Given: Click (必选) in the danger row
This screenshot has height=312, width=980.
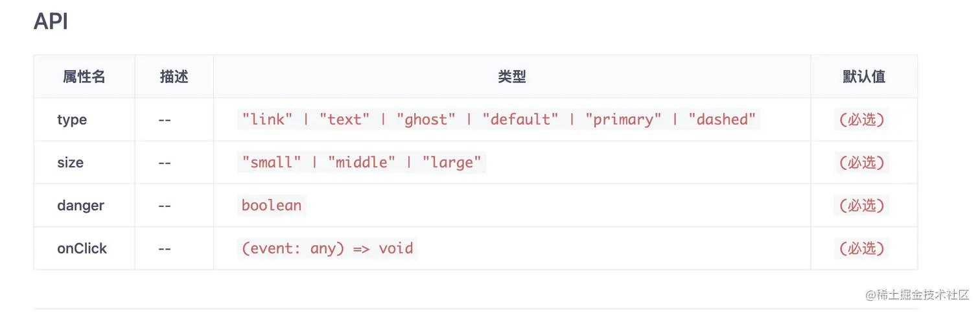Looking at the screenshot, I should coord(861,206).
